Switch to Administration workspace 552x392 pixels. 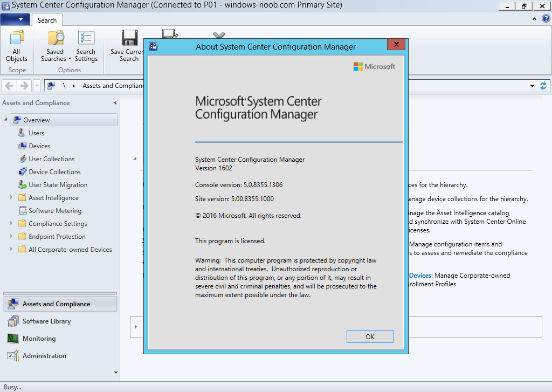60,356
